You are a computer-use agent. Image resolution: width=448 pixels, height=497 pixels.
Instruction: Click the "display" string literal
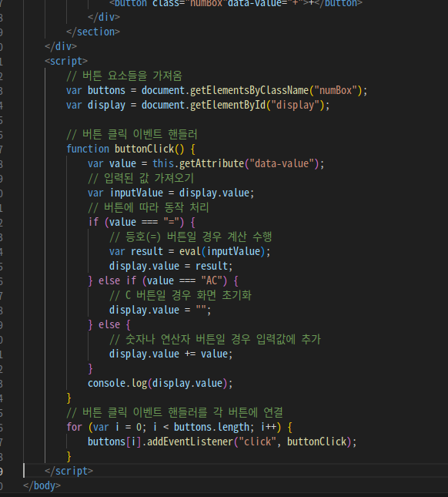tap(295, 105)
